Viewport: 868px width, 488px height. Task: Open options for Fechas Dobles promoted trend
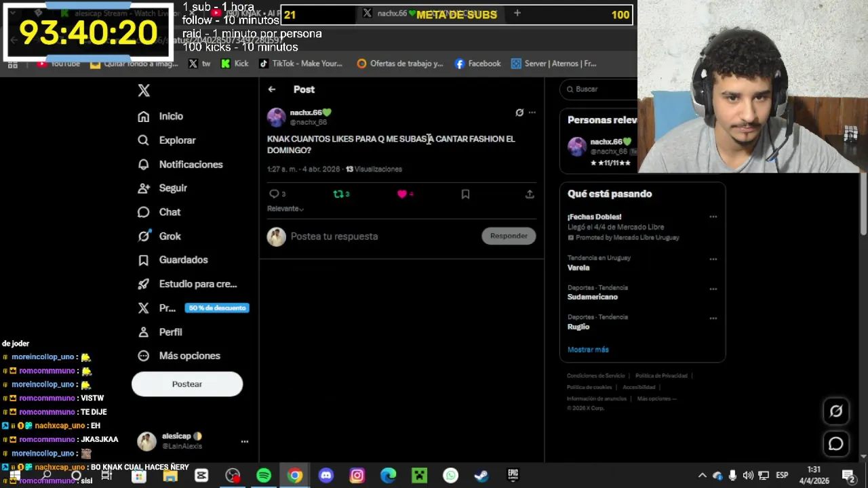[x=713, y=217]
